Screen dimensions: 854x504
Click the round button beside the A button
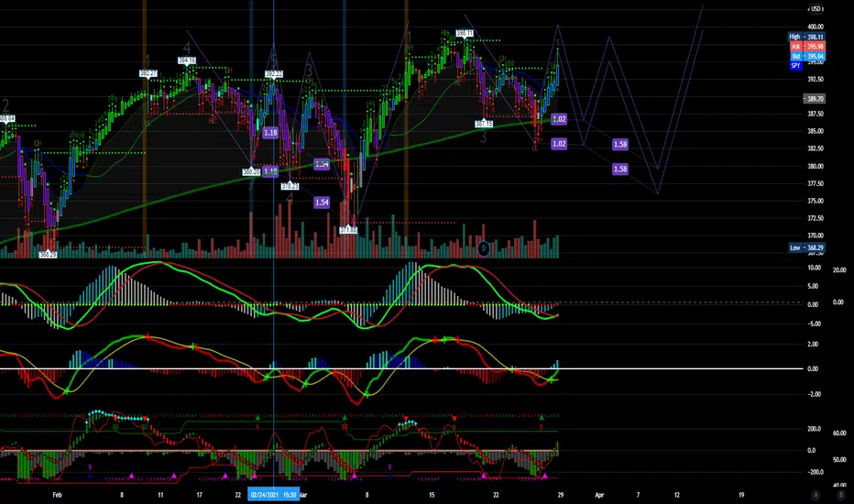[840, 495]
